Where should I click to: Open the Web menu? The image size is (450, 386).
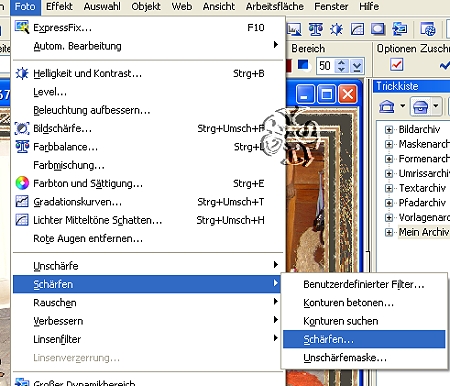tap(182, 7)
